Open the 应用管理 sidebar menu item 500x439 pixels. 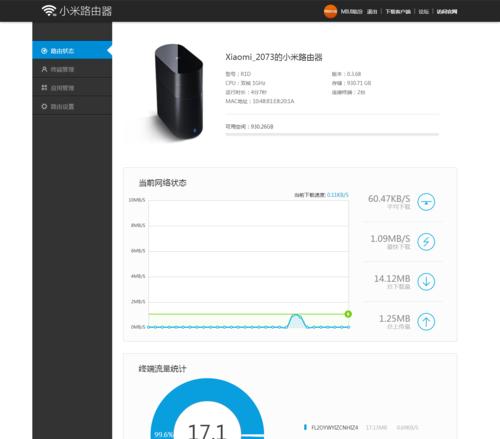[x=72, y=88]
